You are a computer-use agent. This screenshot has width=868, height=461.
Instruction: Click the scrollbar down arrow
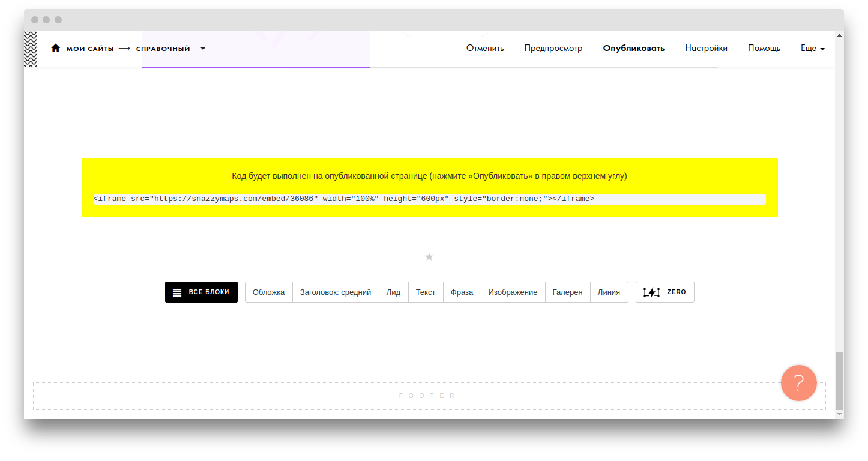[x=839, y=415]
